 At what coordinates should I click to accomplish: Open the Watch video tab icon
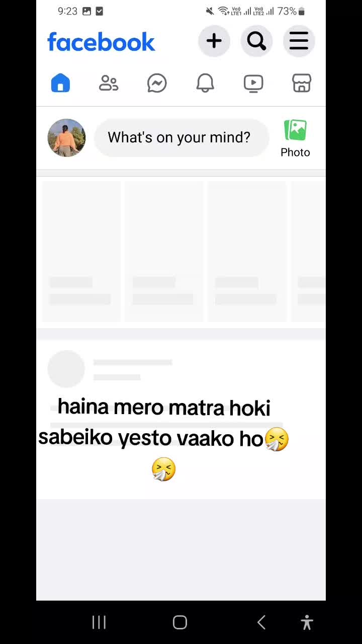click(x=253, y=84)
